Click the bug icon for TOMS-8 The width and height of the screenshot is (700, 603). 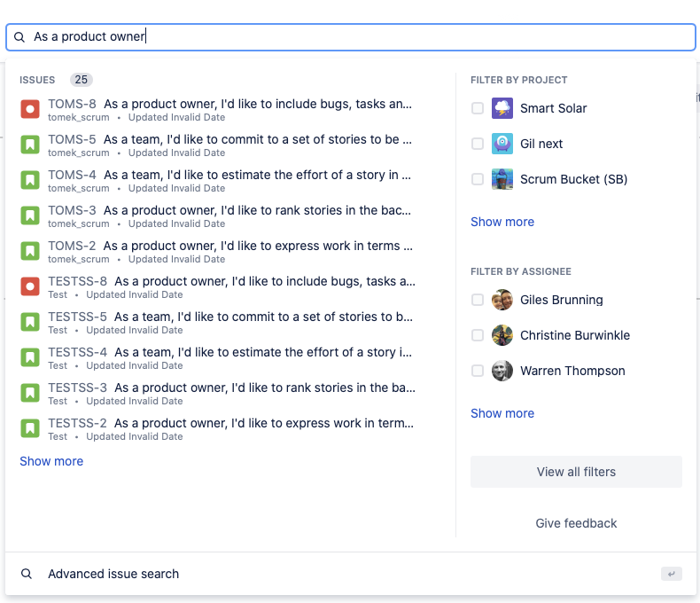[30, 109]
